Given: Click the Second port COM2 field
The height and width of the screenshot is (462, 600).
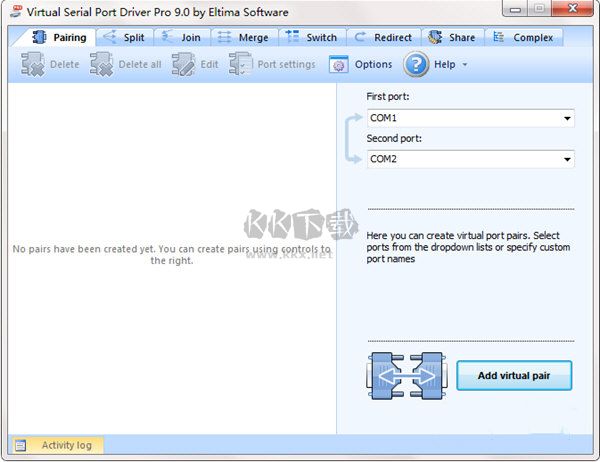Looking at the screenshot, I should coord(471,159).
